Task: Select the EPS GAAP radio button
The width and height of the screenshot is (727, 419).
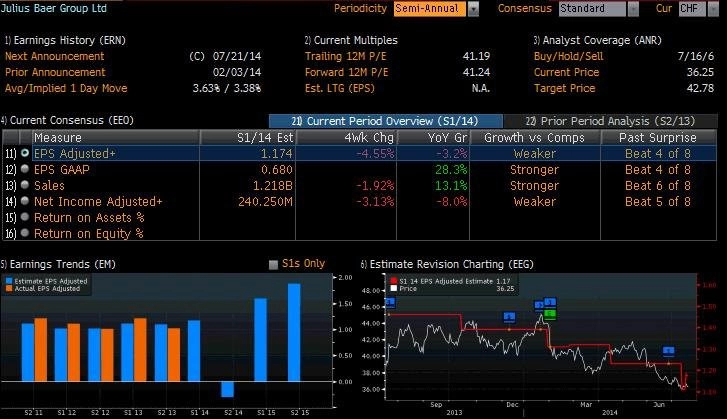Action: [25, 169]
